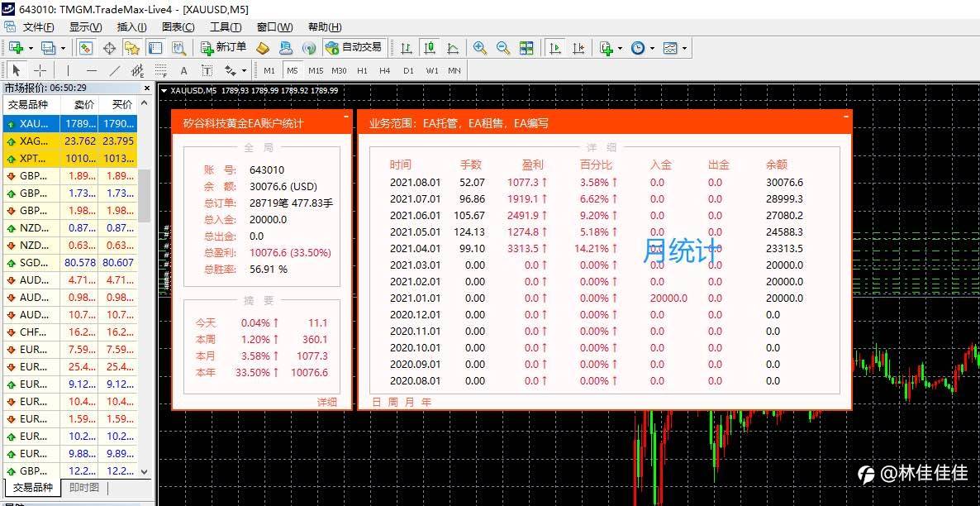Click the Market Watch vertical scrollbar
This screenshot has height=506, width=980.
coord(145,288)
